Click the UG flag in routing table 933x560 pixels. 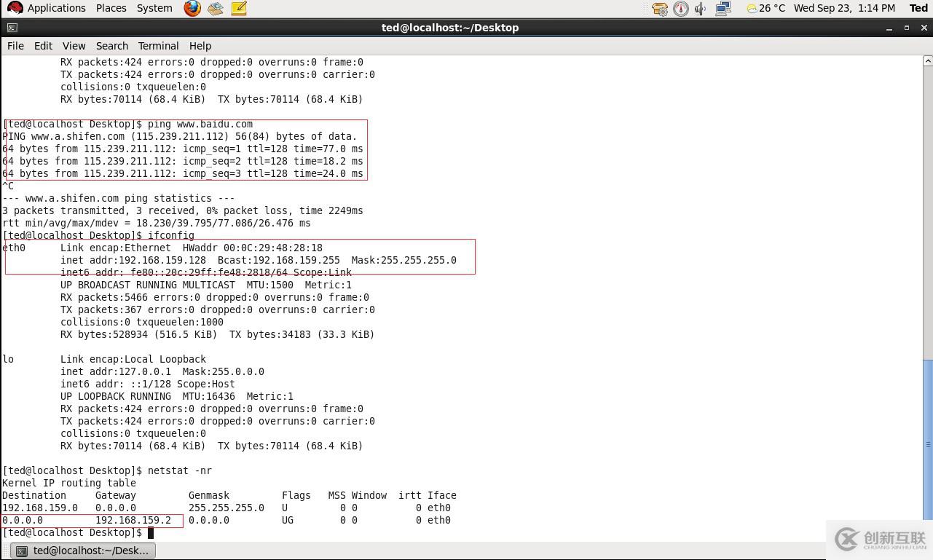[288, 520]
